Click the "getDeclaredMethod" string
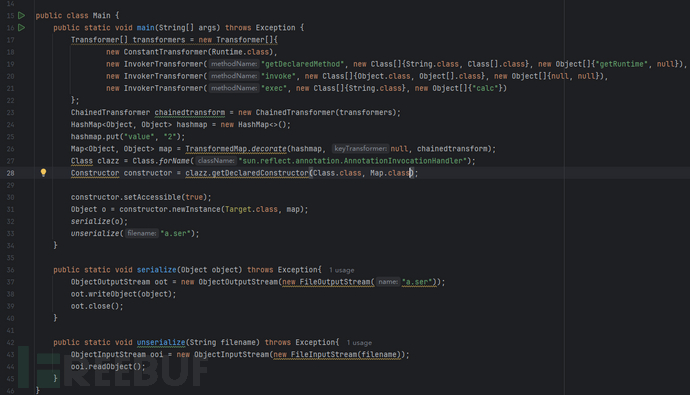This screenshot has height=395, width=690. [302, 64]
